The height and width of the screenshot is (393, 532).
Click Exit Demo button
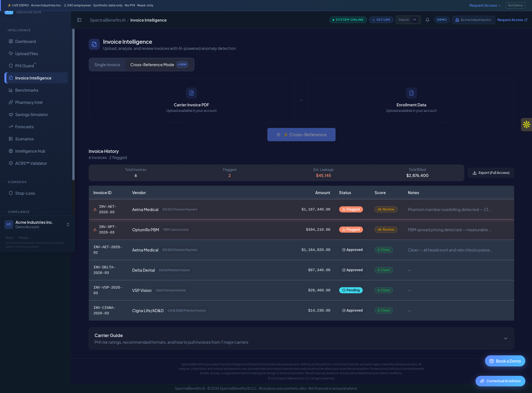click(515, 5)
